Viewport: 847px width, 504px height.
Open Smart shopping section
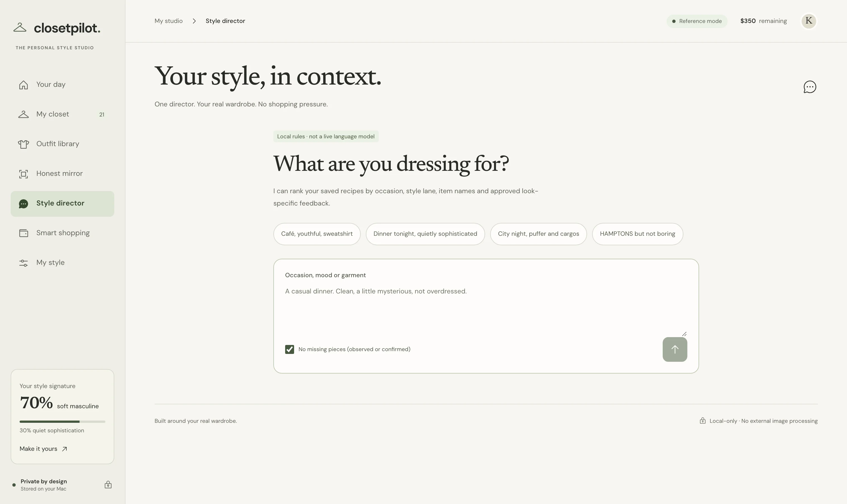click(x=62, y=233)
